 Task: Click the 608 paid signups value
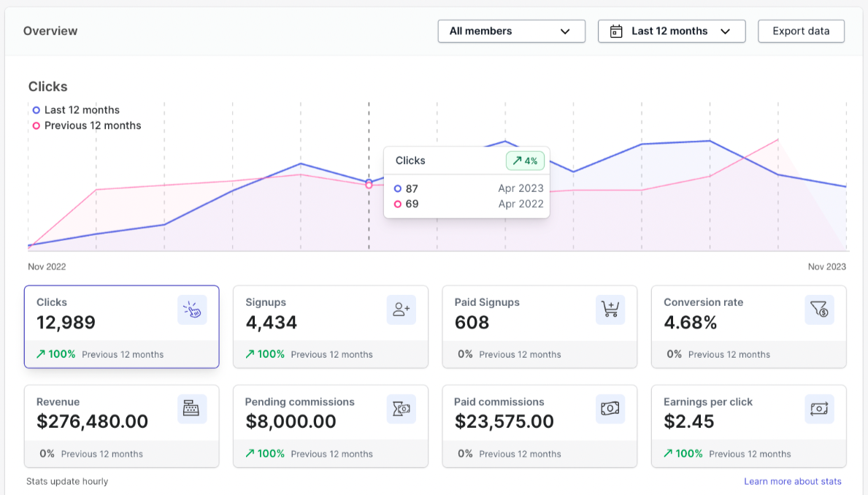pos(472,322)
